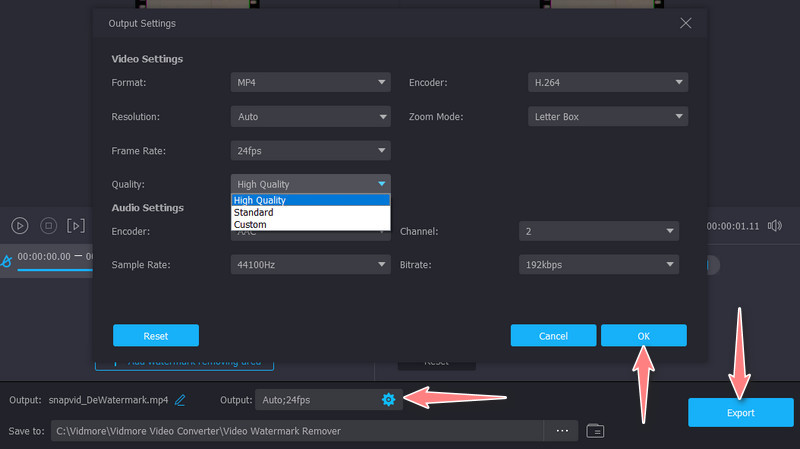Close the Output Settings dialog
Image resolution: width=800 pixels, height=449 pixels.
[685, 22]
